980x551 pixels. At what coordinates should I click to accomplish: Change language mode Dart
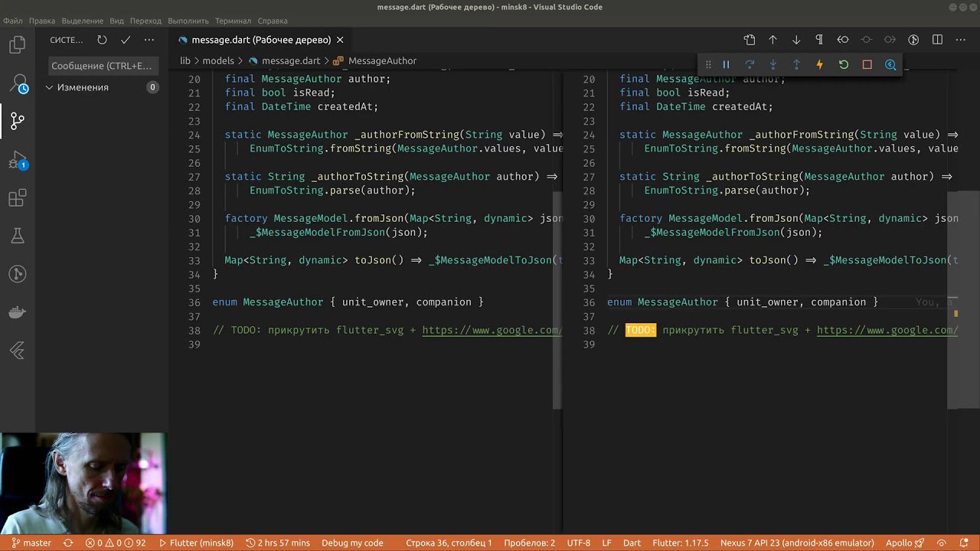[x=632, y=543]
